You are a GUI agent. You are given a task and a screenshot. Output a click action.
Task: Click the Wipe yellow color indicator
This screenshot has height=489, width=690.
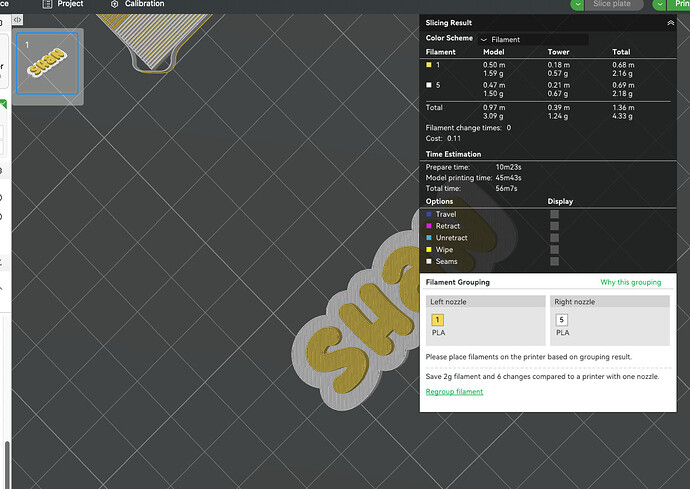tap(429, 250)
